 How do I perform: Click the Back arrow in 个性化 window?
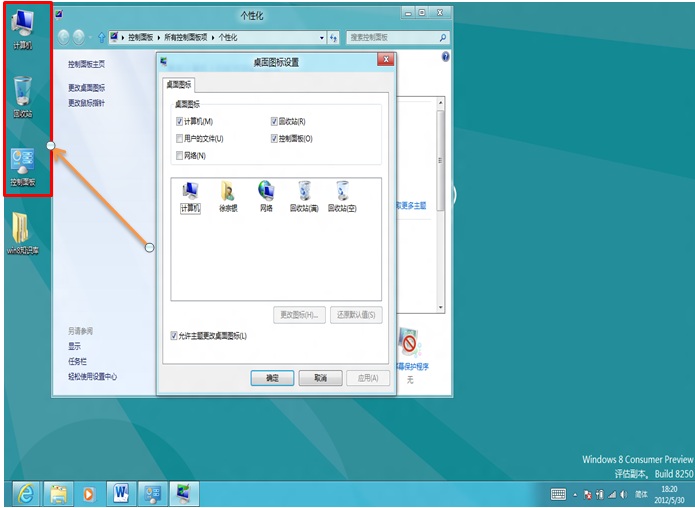pyautogui.click(x=63, y=37)
